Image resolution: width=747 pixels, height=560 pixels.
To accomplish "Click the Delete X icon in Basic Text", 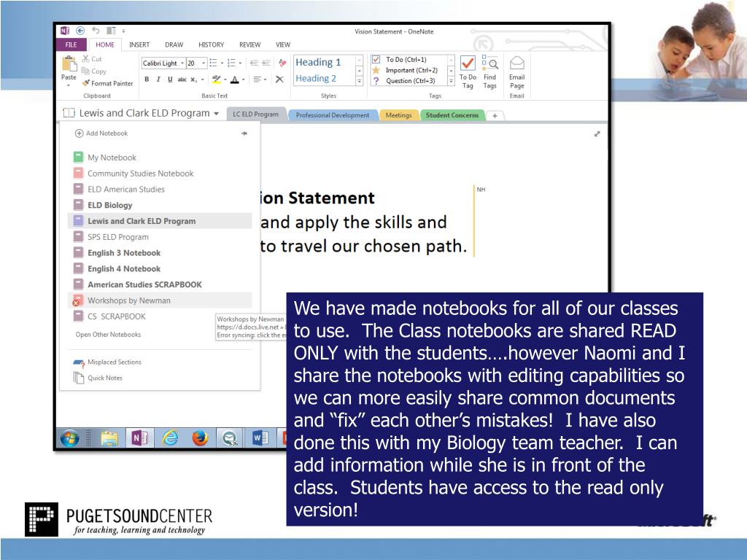I will [x=279, y=79].
